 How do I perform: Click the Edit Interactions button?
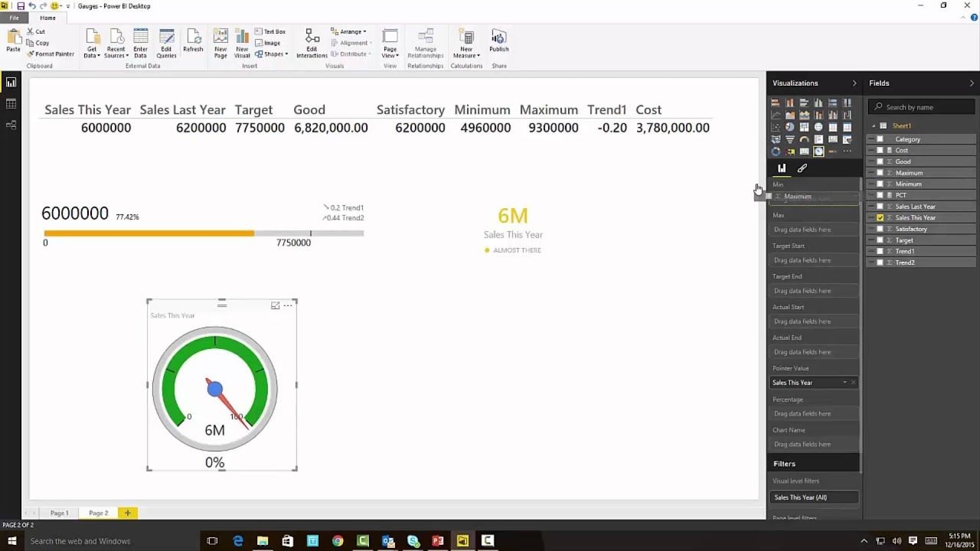[312, 44]
